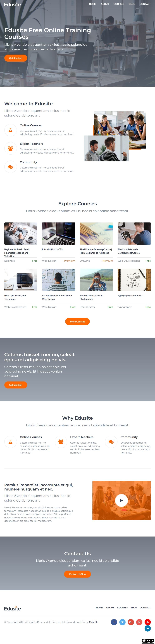Open the Colorlib link in footer

point(93,622)
